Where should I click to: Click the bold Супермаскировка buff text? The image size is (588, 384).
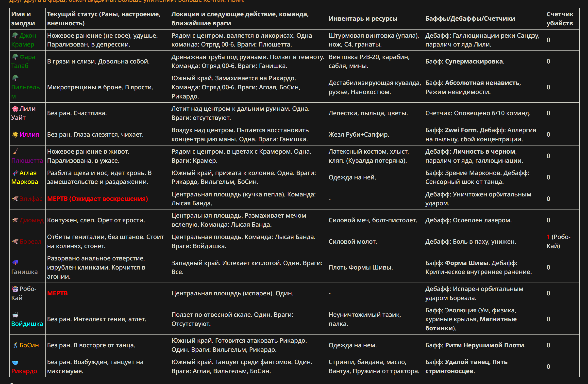[474, 62]
